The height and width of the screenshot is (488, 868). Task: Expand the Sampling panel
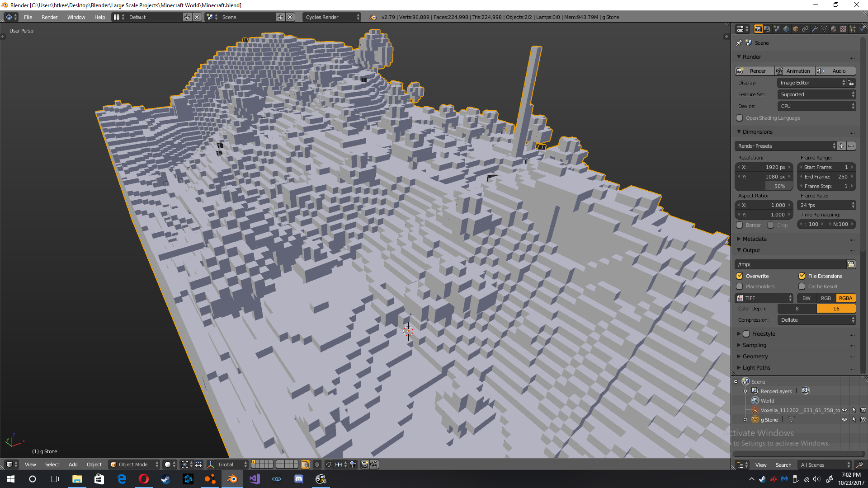754,345
